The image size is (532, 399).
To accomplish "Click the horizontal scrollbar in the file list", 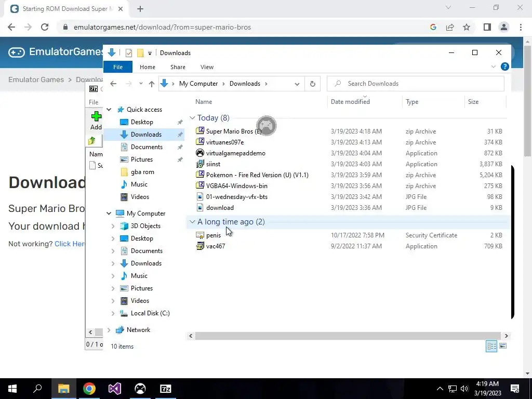I will coord(348,336).
